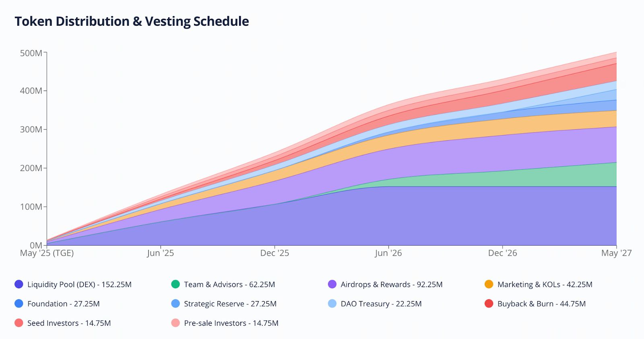Click the Buyback & Burn - 44.75M legend text
The image size is (644, 339).
pyautogui.click(x=541, y=304)
